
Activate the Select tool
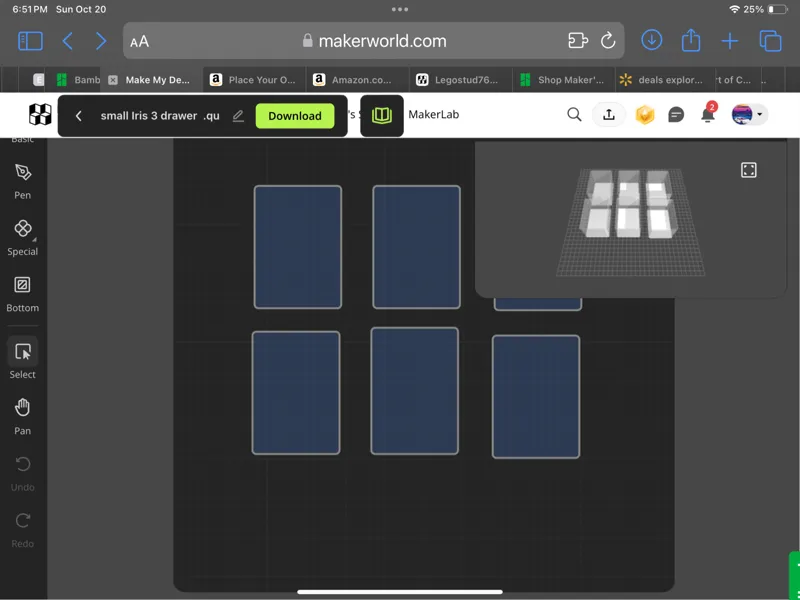click(x=22, y=360)
